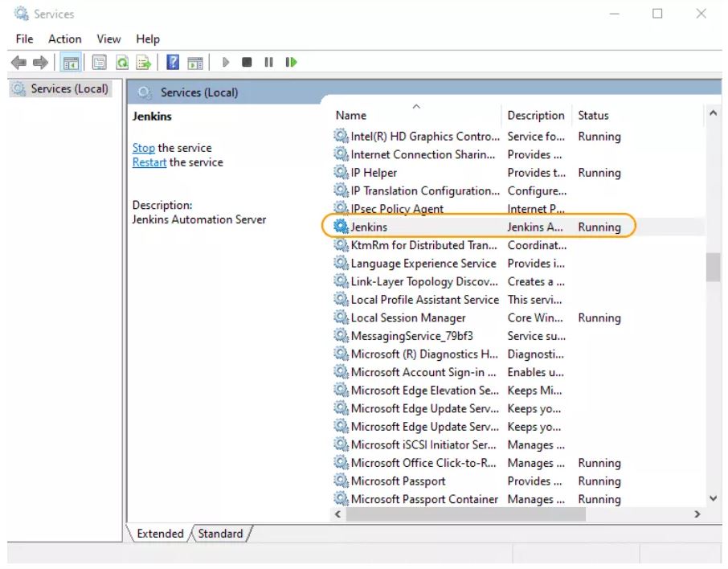The image size is (728, 569).
Task: Open Properties from the toolbar
Action: click(x=98, y=62)
